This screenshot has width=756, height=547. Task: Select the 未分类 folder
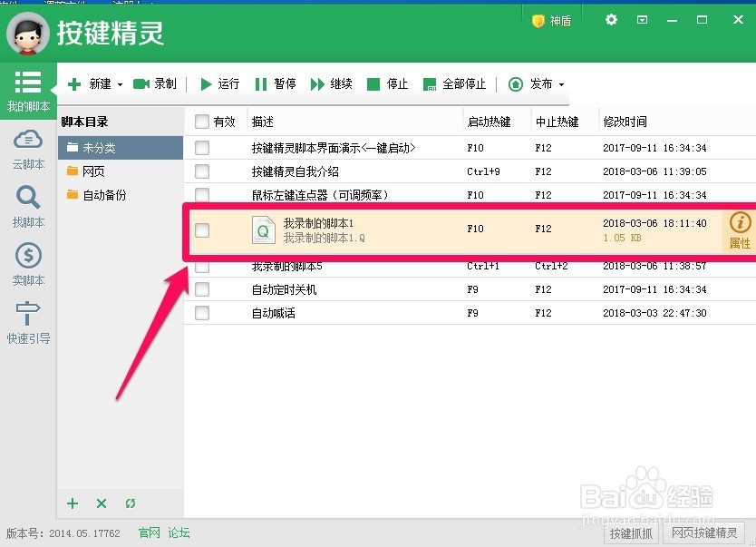121,148
